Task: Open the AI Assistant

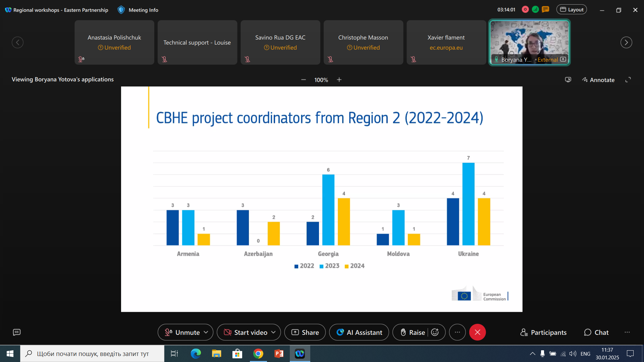Action: (359, 332)
